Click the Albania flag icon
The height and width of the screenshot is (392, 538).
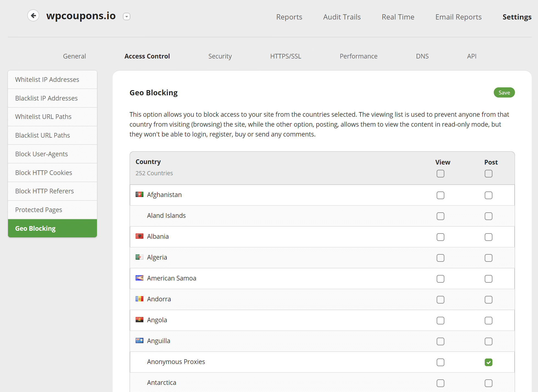(x=140, y=236)
